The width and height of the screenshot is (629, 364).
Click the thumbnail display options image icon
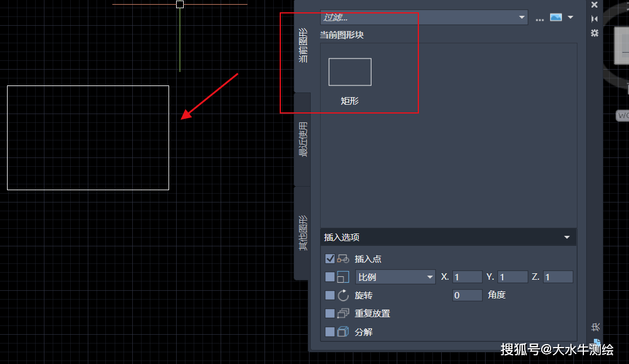tap(555, 18)
